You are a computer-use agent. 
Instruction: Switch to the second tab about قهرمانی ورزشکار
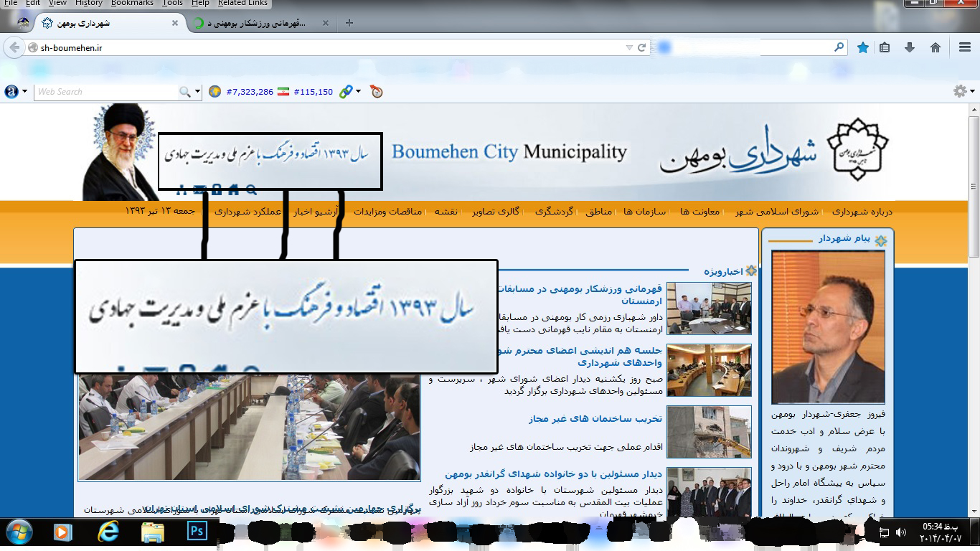[258, 23]
